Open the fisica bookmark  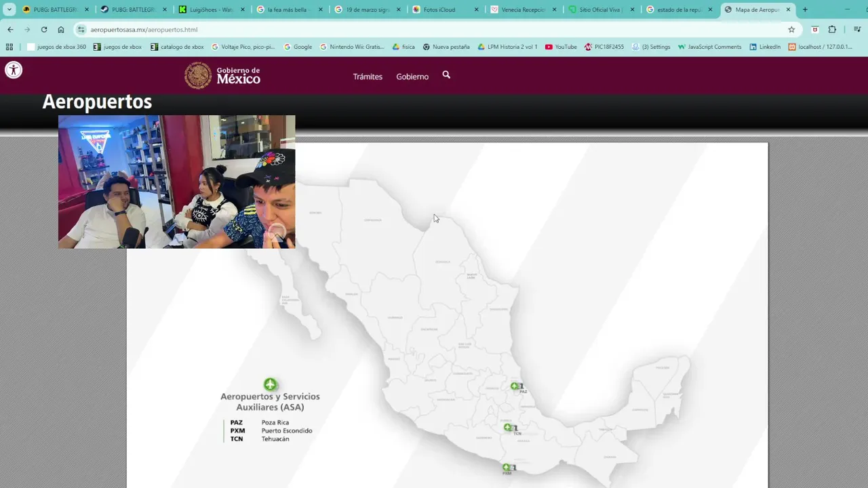pos(403,47)
